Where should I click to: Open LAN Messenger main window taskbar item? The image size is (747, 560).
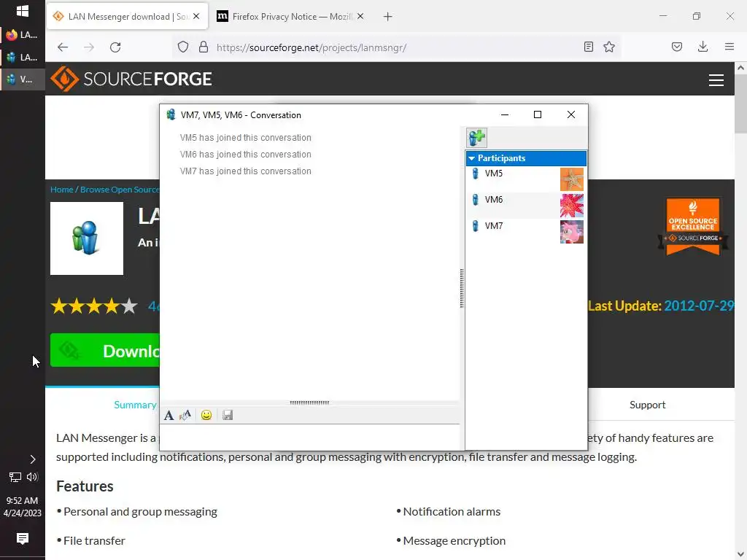click(x=23, y=58)
